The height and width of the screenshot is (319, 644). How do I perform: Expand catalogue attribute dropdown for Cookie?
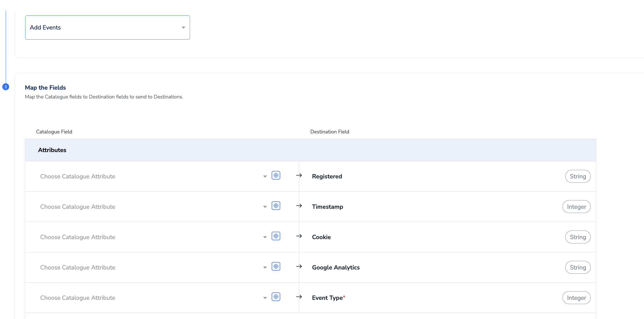click(x=265, y=237)
